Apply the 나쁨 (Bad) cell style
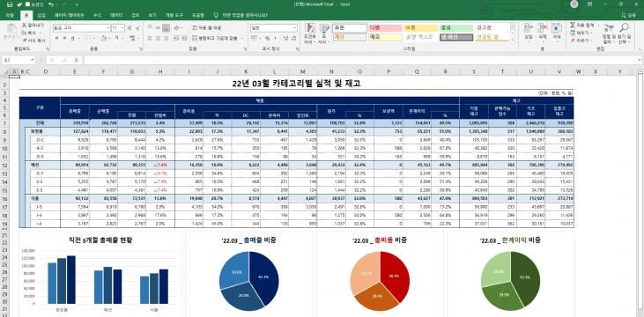Viewport: 644px width, 317px height. [385, 28]
